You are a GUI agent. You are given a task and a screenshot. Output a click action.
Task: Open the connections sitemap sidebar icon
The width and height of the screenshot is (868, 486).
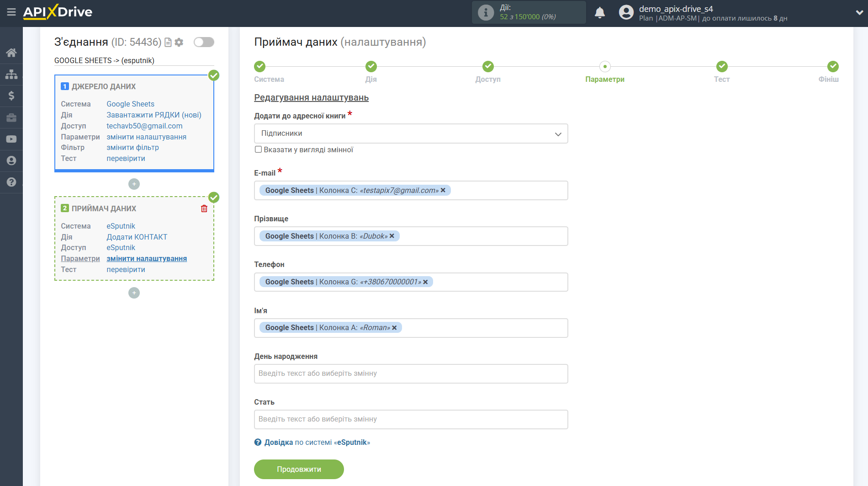11,74
